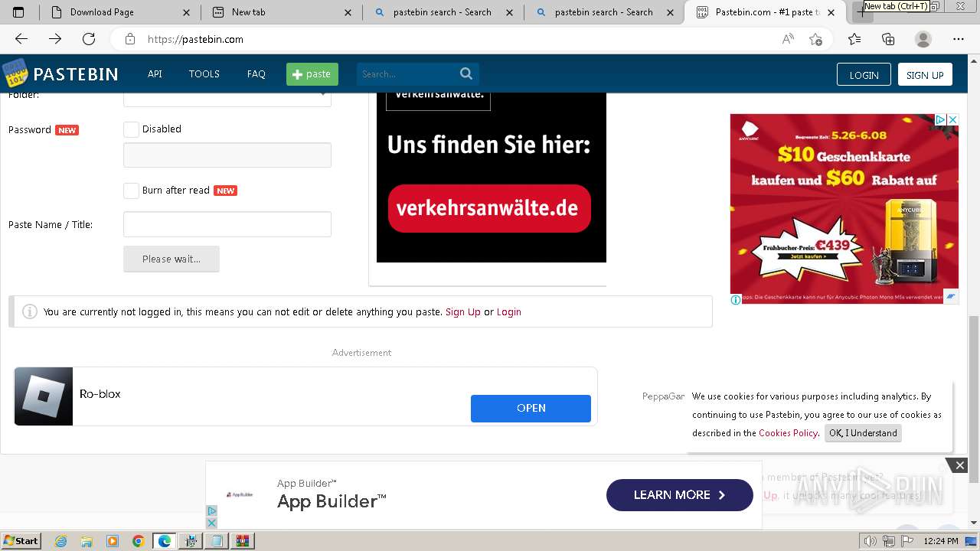Close the bottom App Builder ad banner
The image size is (980, 551).
coord(959,465)
